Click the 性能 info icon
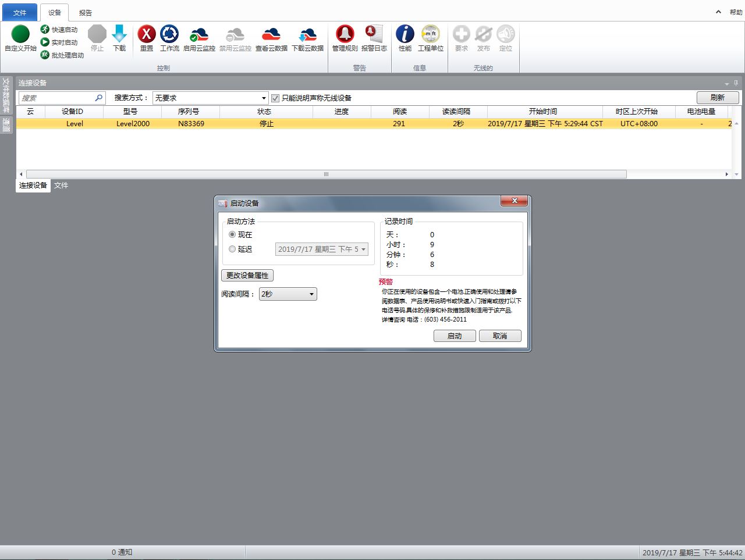The height and width of the screenshot is (560, 745). tap(405, 34)
